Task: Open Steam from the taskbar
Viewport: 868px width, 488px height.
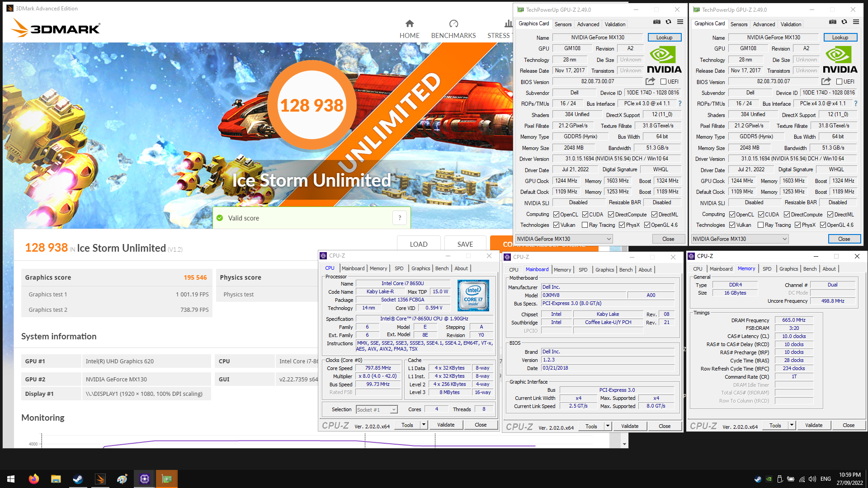Action: tap(78, 479)
